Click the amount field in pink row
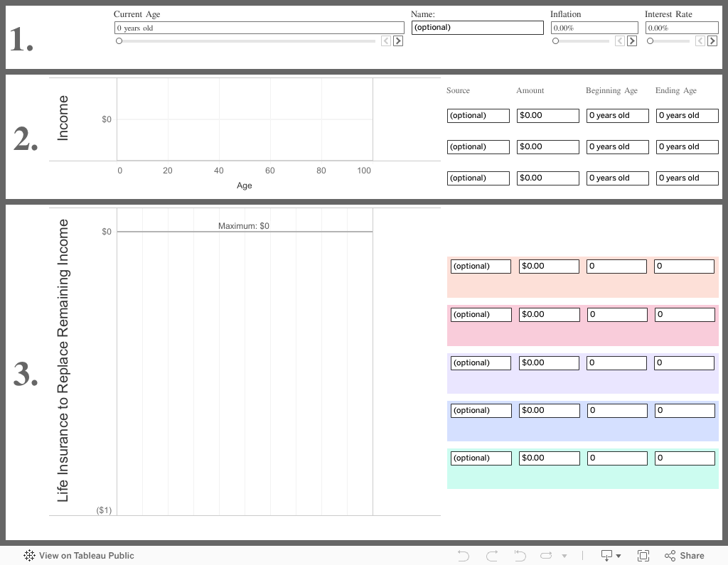Screen dimensions: 728x565 pyautogui.click(x=549, y=314)
